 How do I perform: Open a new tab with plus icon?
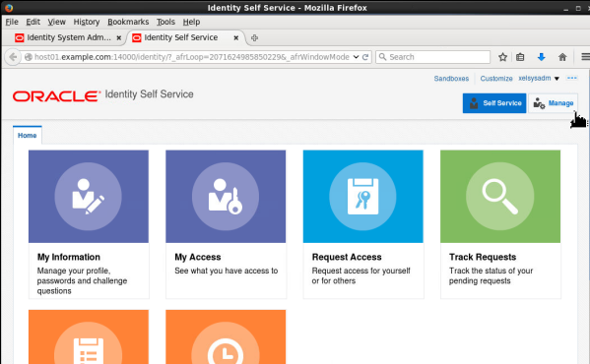tap(254, 38)
